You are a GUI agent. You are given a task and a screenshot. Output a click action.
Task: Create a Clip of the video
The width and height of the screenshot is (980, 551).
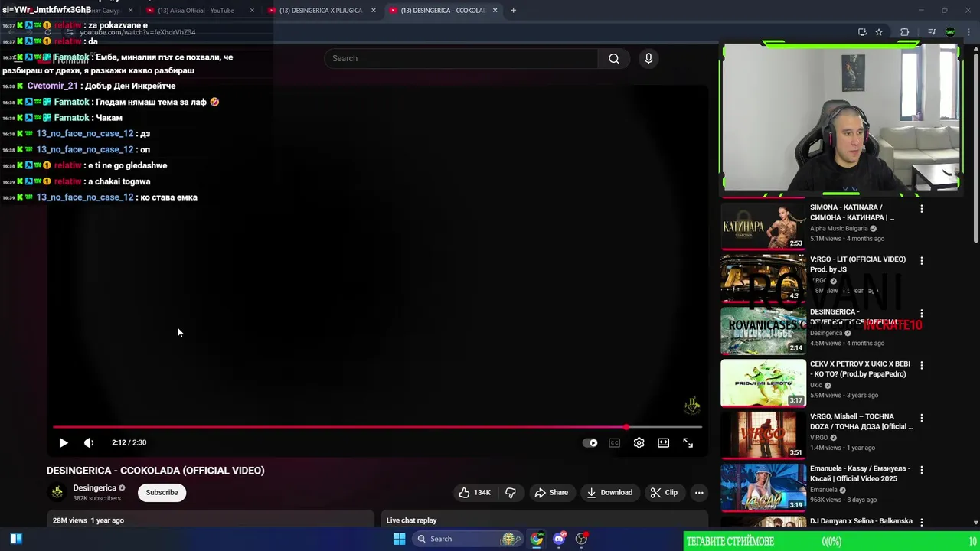[664, 492]
